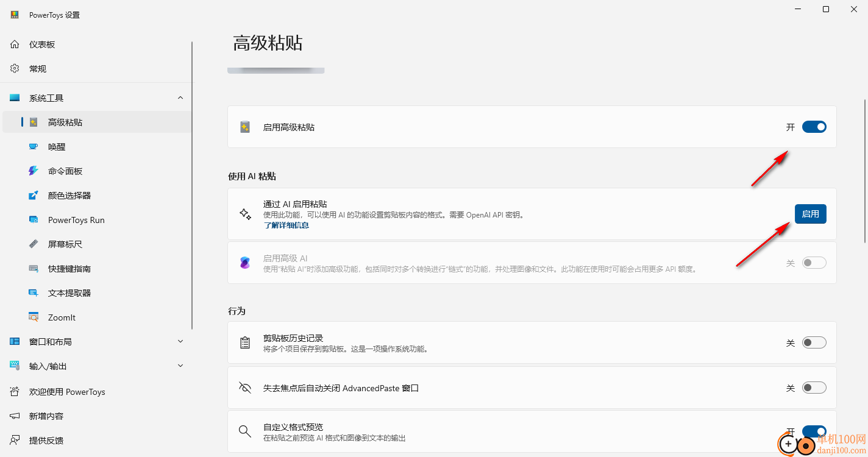Click the What's New (新增内容) megaphone icon
868x457 pixels.
point(15,416)
